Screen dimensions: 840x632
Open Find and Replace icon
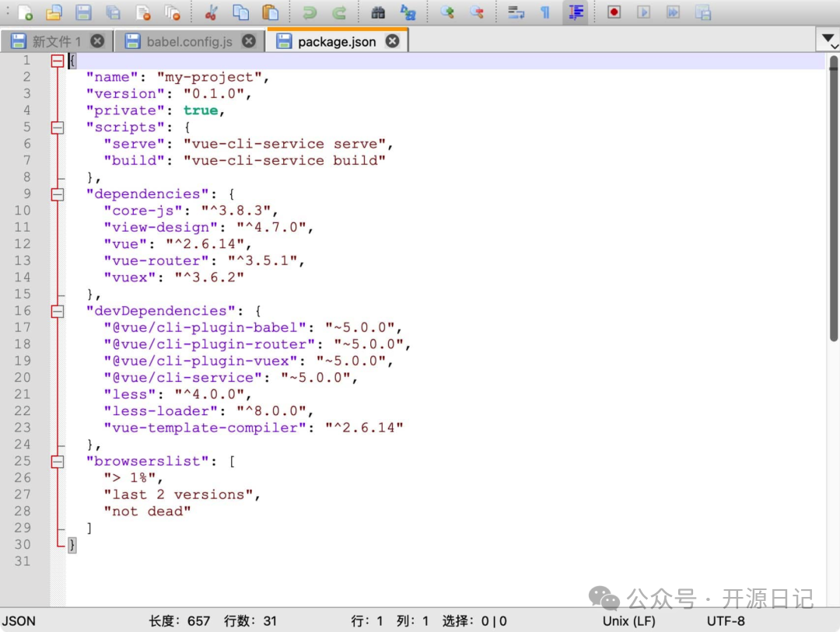pos(408,12)
